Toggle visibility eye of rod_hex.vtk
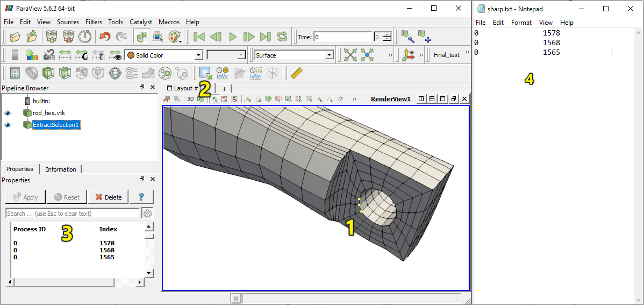This screenshot has height=305, width=644. click(x=8, y=113)
